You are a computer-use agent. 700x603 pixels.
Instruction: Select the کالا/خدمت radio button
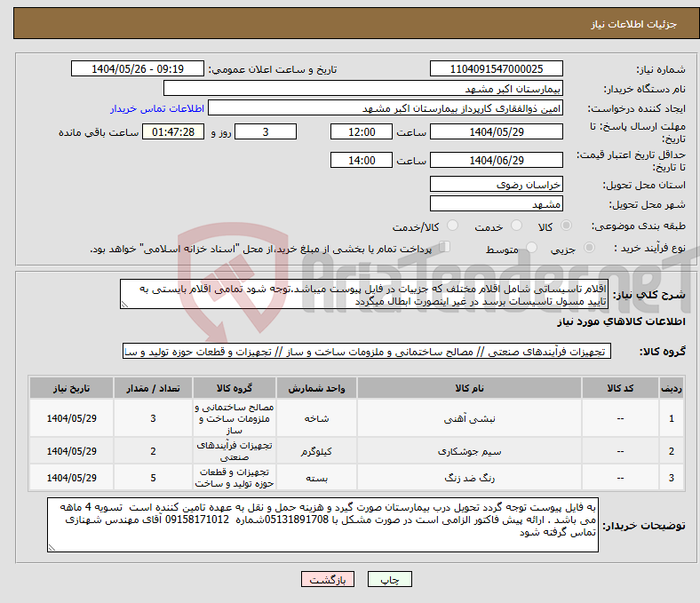(453, 226)
